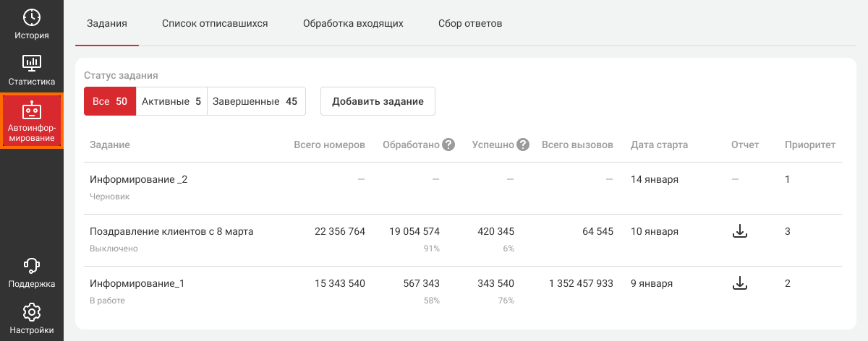
Task: Click help icon next to Обработано
Action: pyautogui.click(x=448, y=144)
